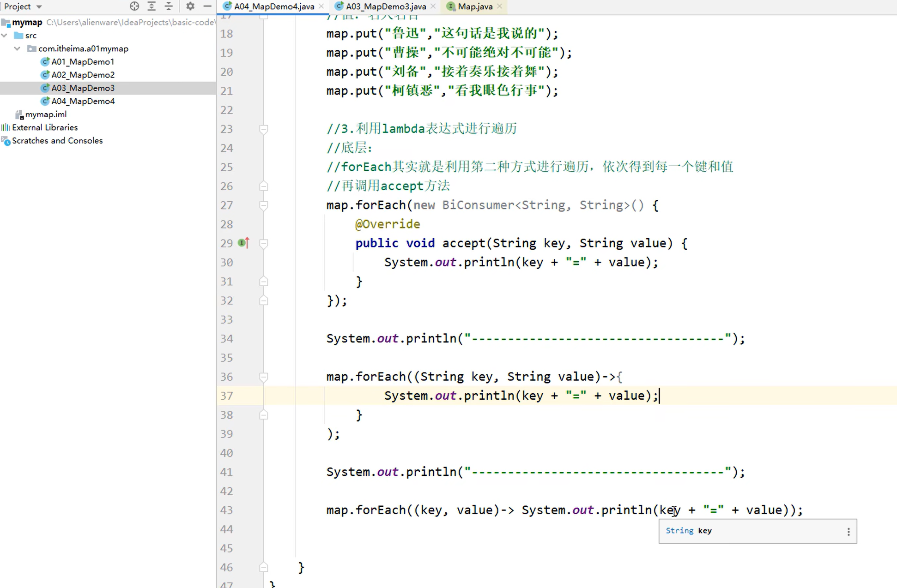Viewport: 897px width, 588px height.
Task: Open the kebab menu in the 'String key' tooltip
Action: pos(848,531)
